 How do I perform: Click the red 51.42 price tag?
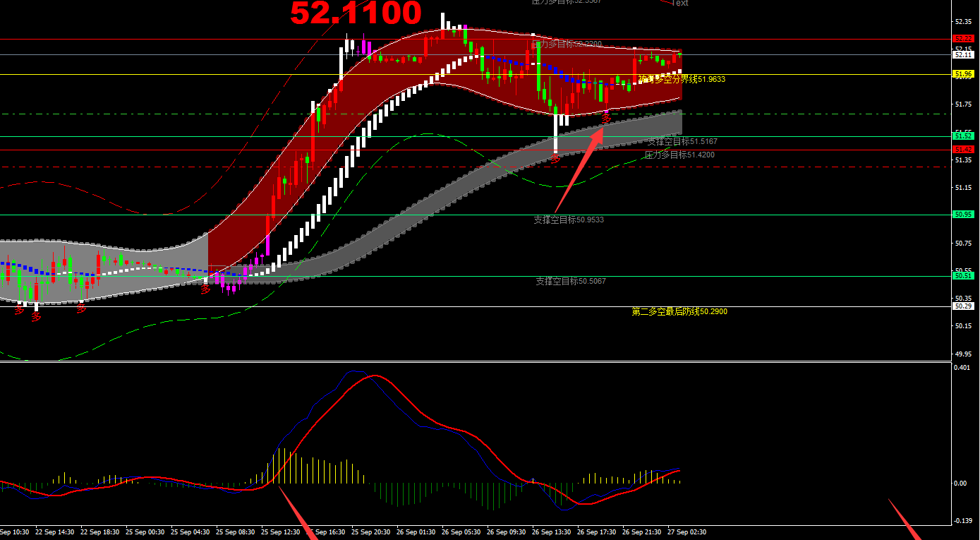tap(963, 150)
